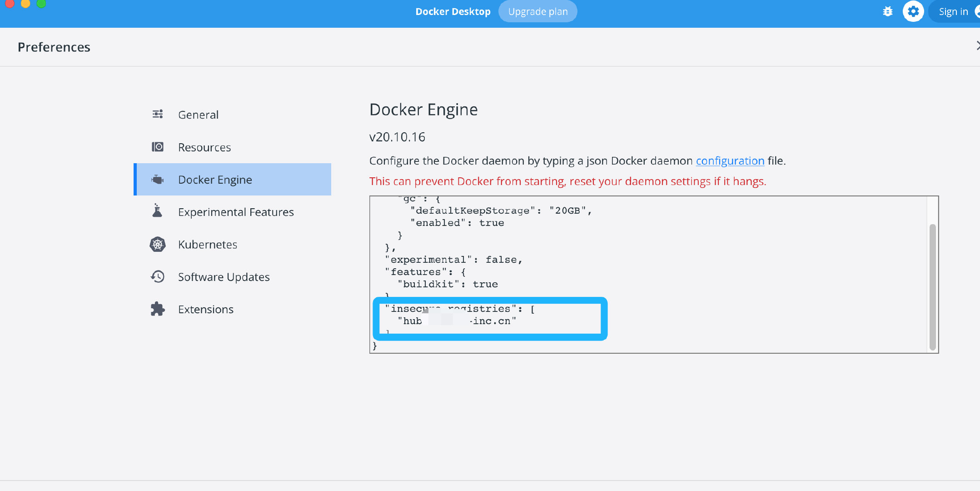Click the "features": { line
This screenshot has width=980, height=491.
click(x=425, y=272)
